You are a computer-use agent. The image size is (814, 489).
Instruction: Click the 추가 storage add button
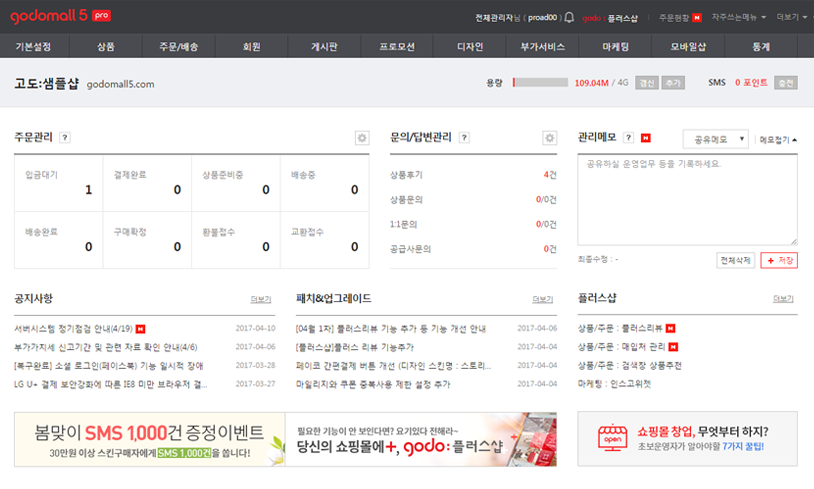coord(673,83)
